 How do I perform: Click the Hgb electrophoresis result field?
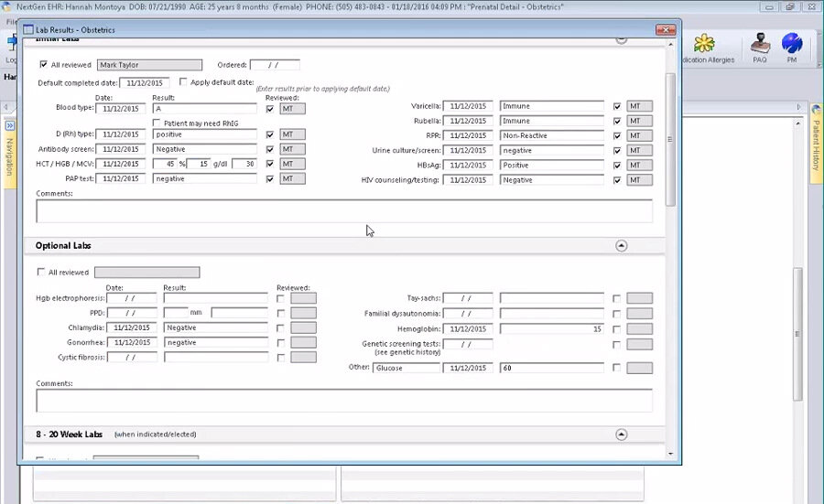[216, 298]
